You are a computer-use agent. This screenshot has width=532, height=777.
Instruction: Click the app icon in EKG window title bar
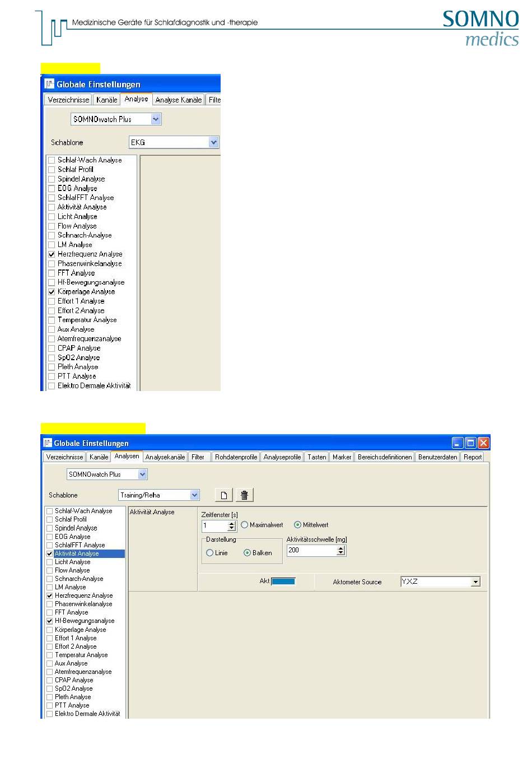50,84
